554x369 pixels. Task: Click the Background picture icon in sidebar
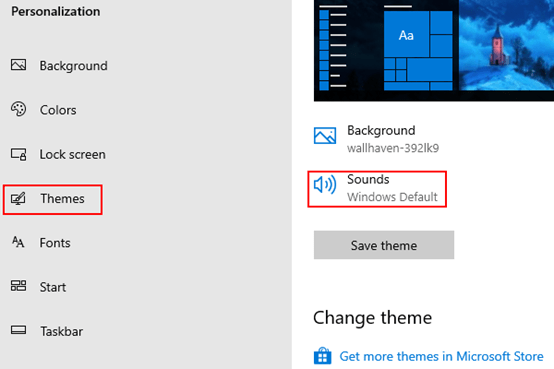click(18, 65)
